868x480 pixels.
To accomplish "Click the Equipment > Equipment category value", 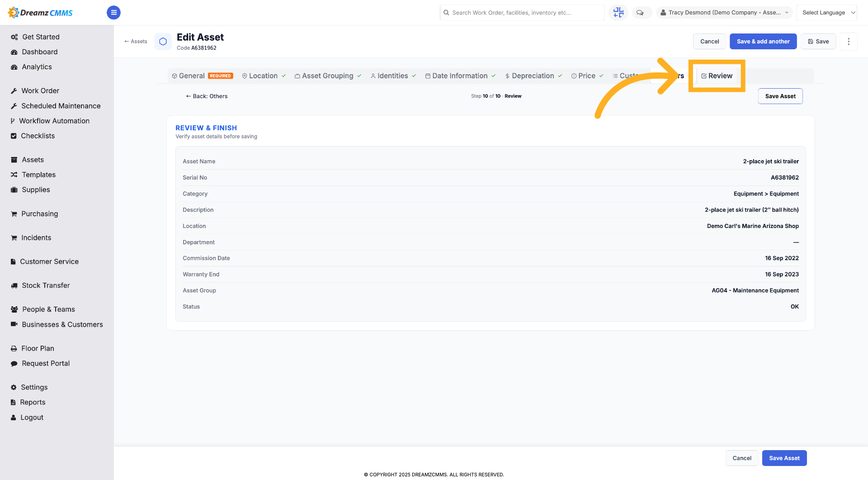I will click(x=766, y=194).
